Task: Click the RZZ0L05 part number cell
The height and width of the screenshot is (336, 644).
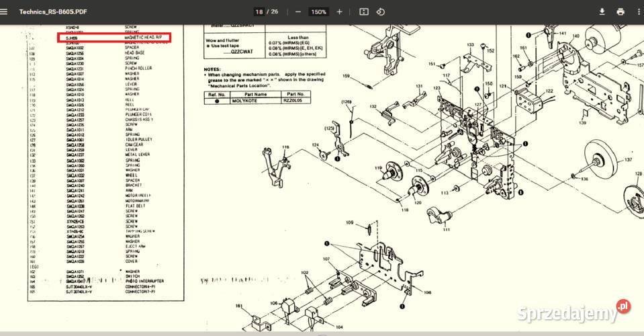Action: (292, 101)
